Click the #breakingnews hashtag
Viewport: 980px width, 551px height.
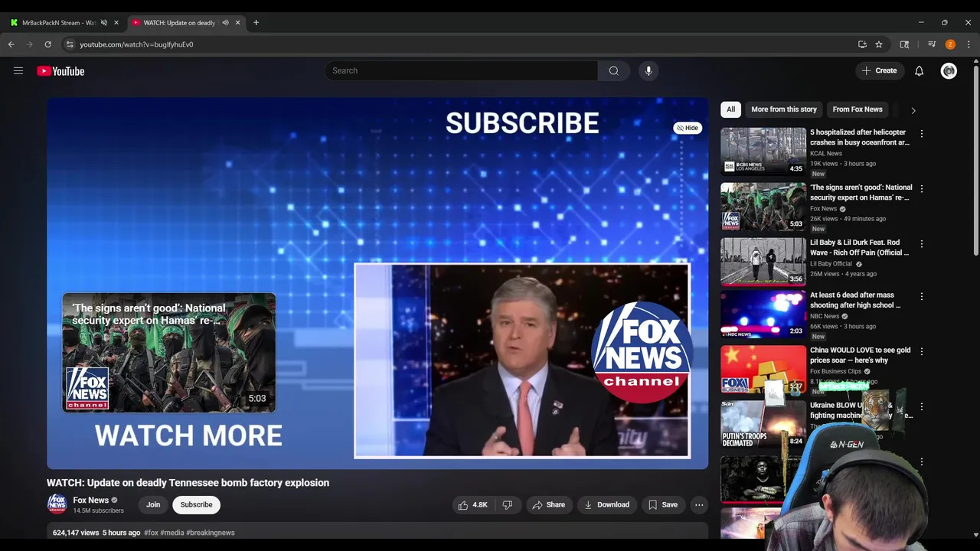(x=211, y=533)
